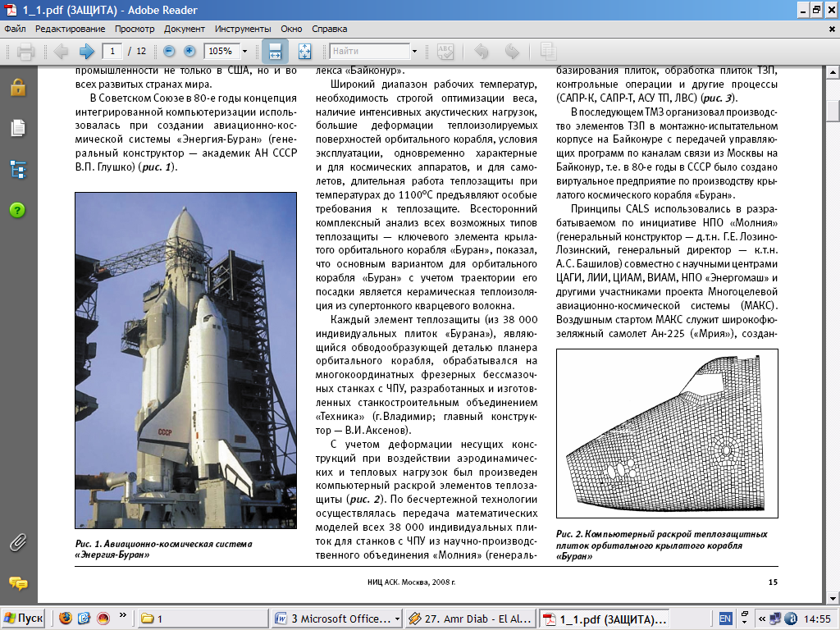This screenshot has height=630, width=840.
Task: Click the vertical scrollbar up arrow
Action: (833, 72)
